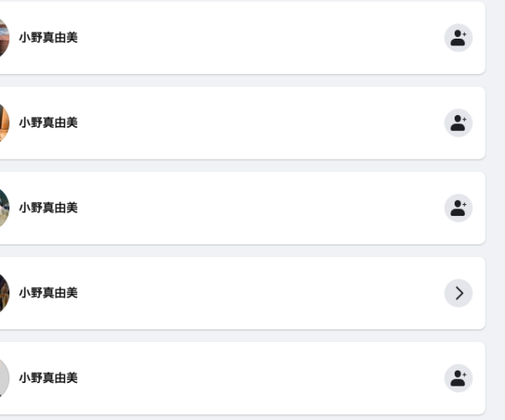Click blank area of the chevron result card
This screenshot has width=505, height=420.
(x=258, y=293)
